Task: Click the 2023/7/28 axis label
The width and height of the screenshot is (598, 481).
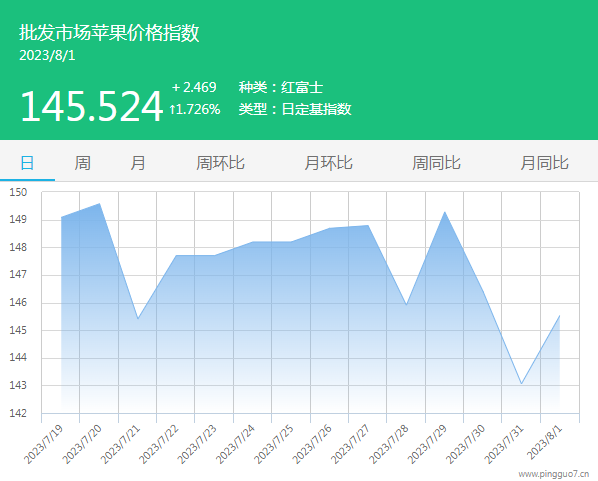Action: coord(389,444)
